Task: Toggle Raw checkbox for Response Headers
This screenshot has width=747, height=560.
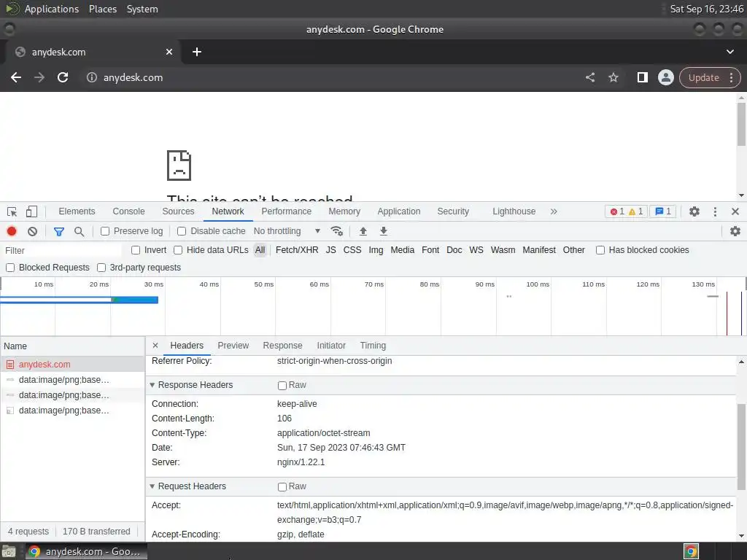Action: [x=282, y=385]
